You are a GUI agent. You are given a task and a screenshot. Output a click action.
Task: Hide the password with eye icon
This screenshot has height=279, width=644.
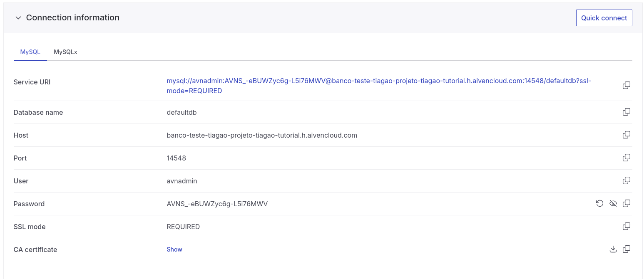613,204
